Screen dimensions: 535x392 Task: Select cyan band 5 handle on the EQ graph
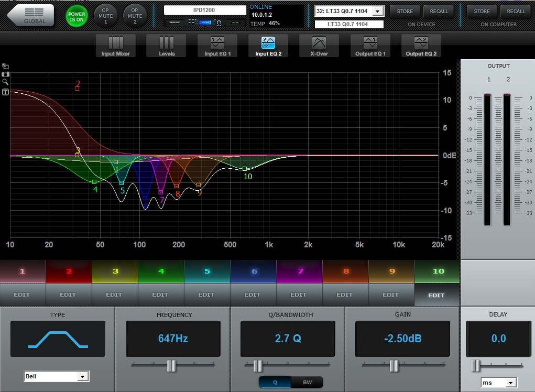coord(122,183)
